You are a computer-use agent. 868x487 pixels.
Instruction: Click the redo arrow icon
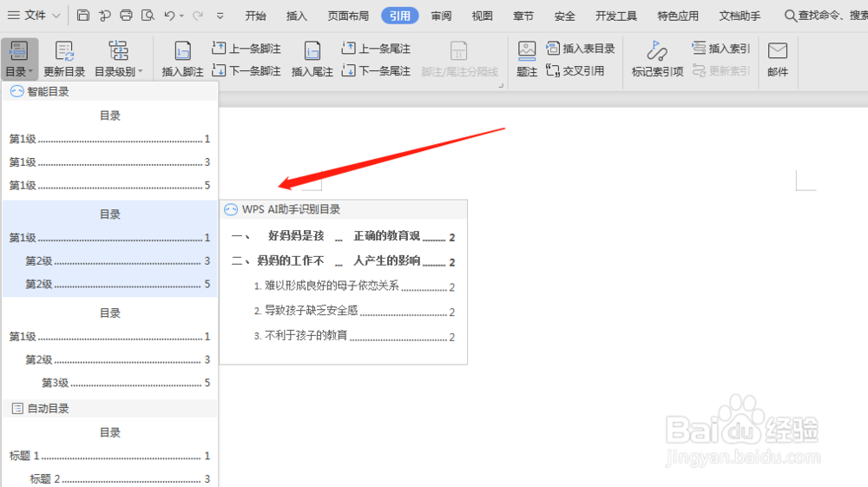point(198,16)
